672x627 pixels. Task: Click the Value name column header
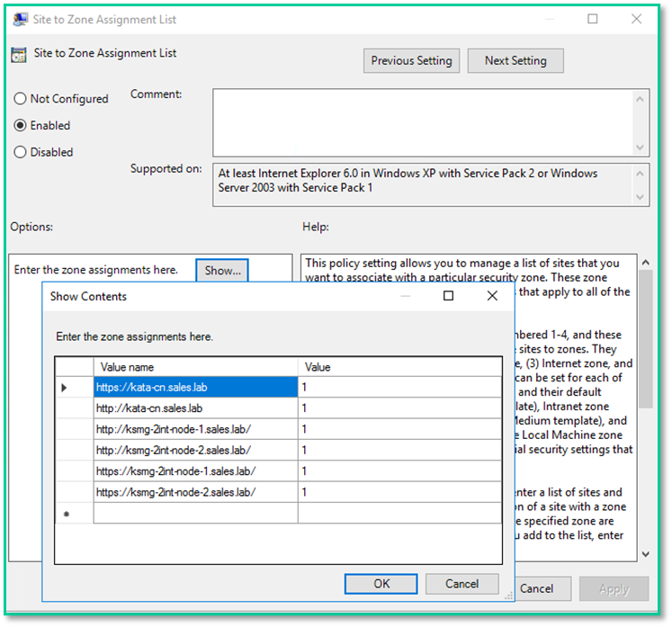tap(195, 367)
